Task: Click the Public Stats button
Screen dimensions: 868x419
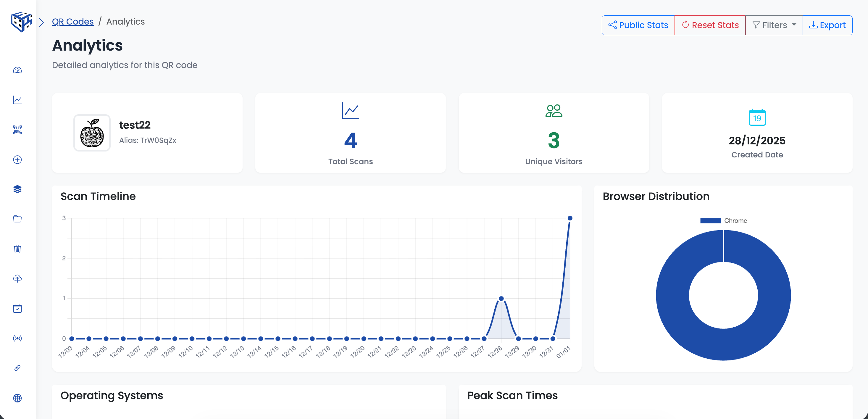Action: coord(638,25)
